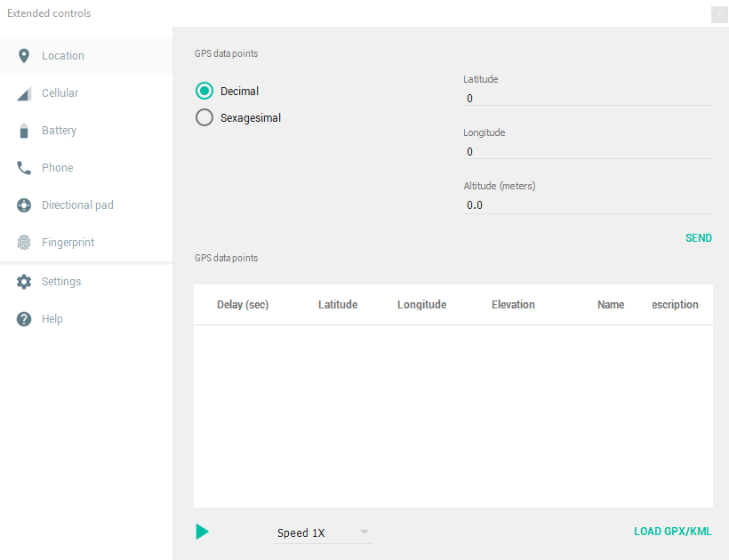Viewport: 729px width, 560px height.
Task: Click the Location pin icon
Action: pyautogui.click(x=24, y=56)
